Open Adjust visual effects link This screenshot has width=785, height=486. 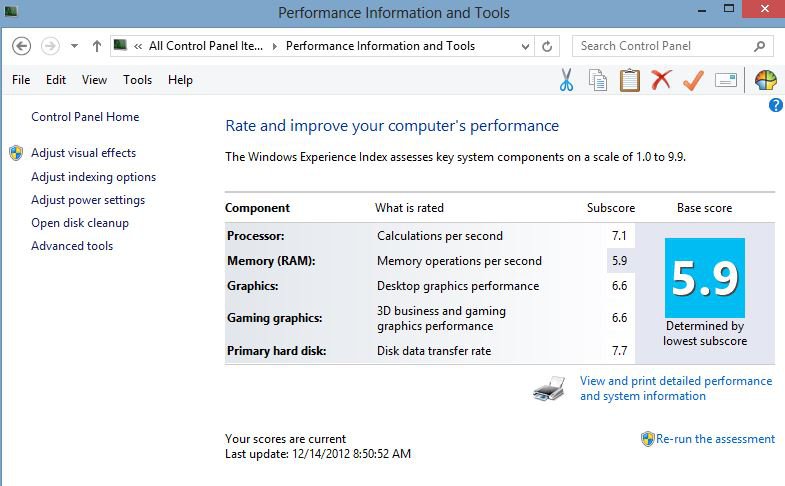(x=83, y=153)
